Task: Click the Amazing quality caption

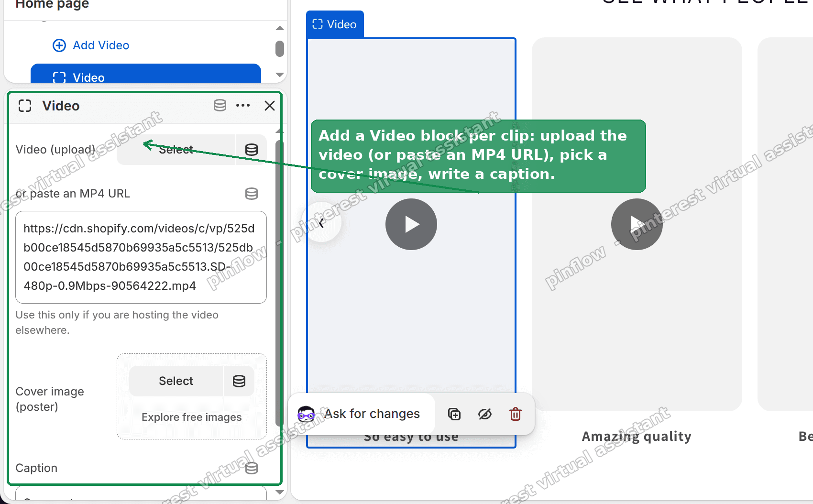Action: 637,437
